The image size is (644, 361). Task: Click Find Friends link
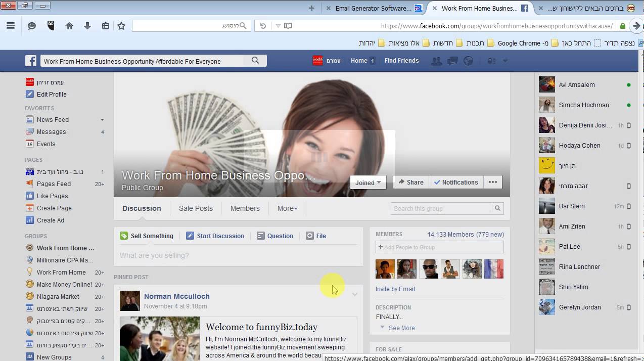pyautogui.click(x=401, y=61)
